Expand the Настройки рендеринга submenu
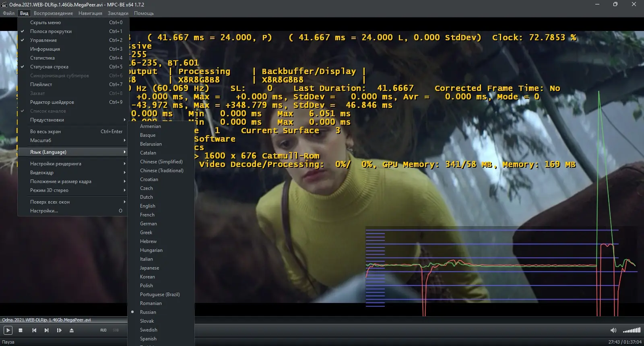Image resolution: width=644 pixels, height=346 pixels. 73,164
